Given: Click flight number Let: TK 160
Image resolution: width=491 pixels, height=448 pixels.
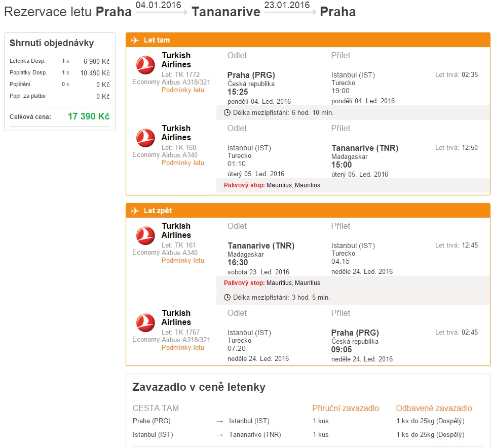Looking at the screenshot, I should [179, 147].
